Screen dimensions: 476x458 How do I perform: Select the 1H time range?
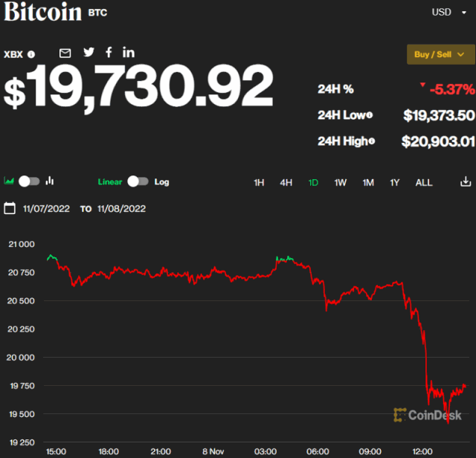click(x=259, y=182)
